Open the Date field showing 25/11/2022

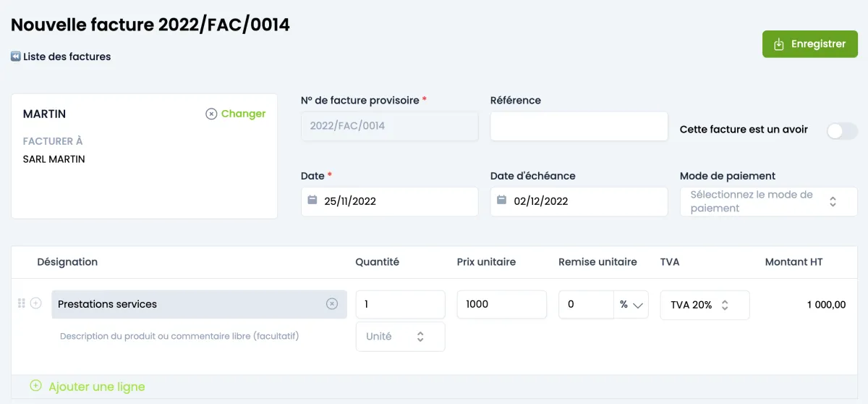[x=390, y=201]
